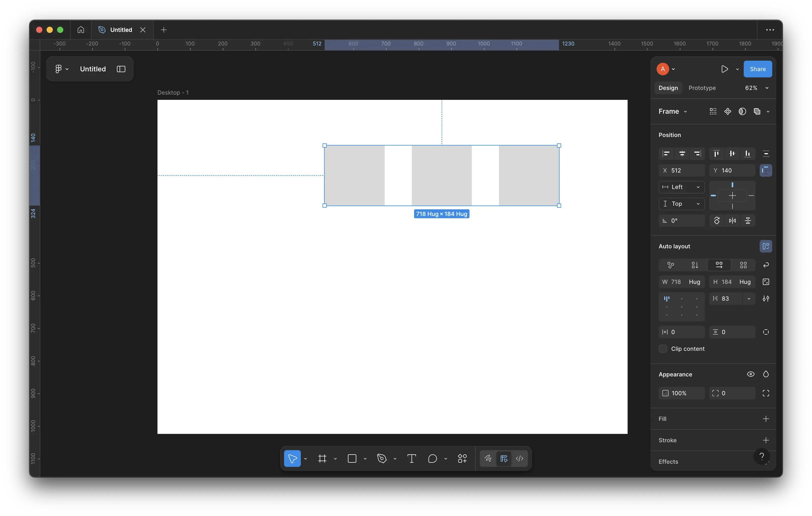Open the Top vertical constraint dropdown

(x=681, y=204)
